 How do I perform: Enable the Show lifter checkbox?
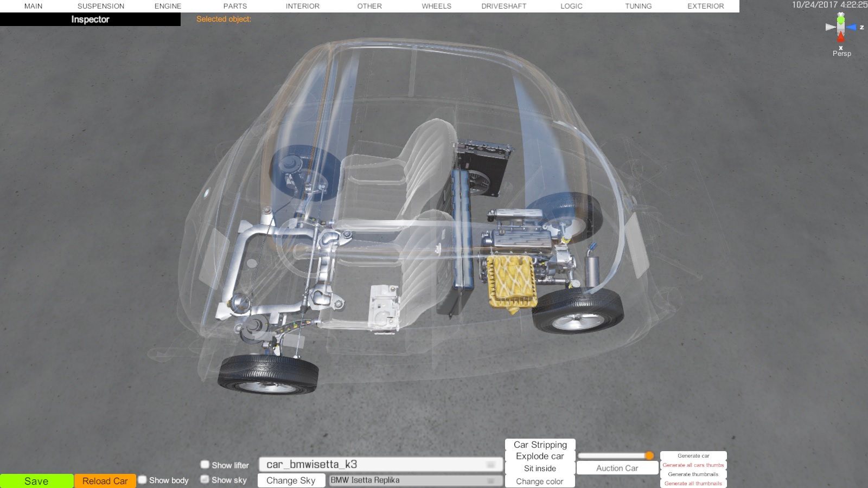point(205,465)
